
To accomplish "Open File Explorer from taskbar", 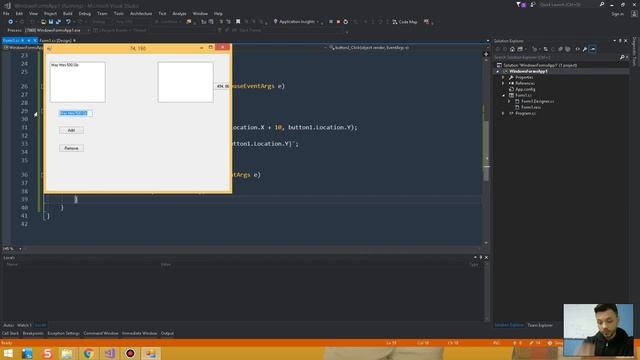I will tap(67, 353).
